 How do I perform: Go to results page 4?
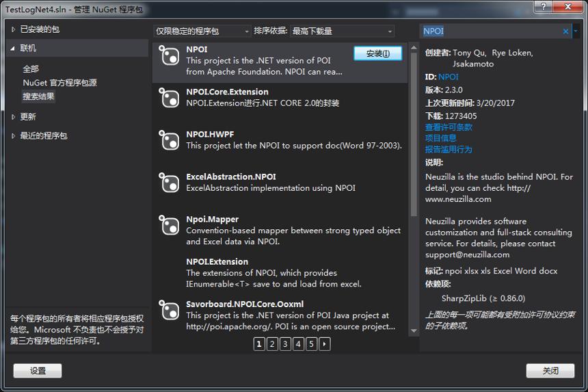pos(299,344)
